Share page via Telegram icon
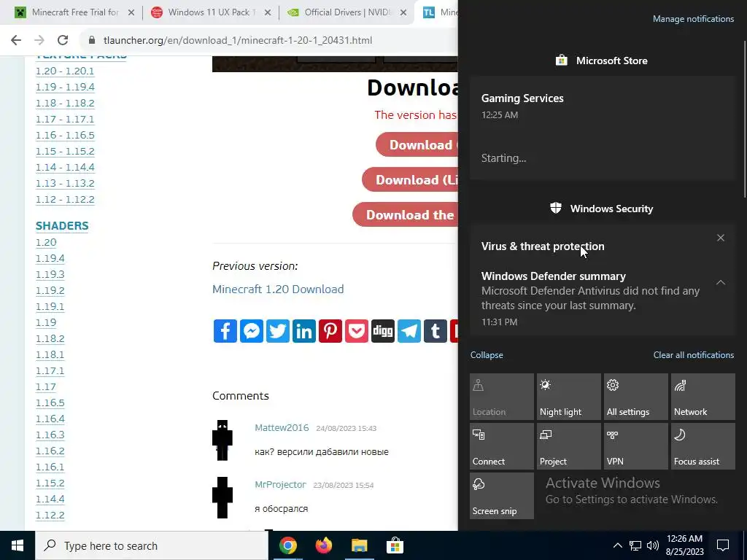This screenshot has height=560, width=747. pyautogui.click(x=409, y=331)
